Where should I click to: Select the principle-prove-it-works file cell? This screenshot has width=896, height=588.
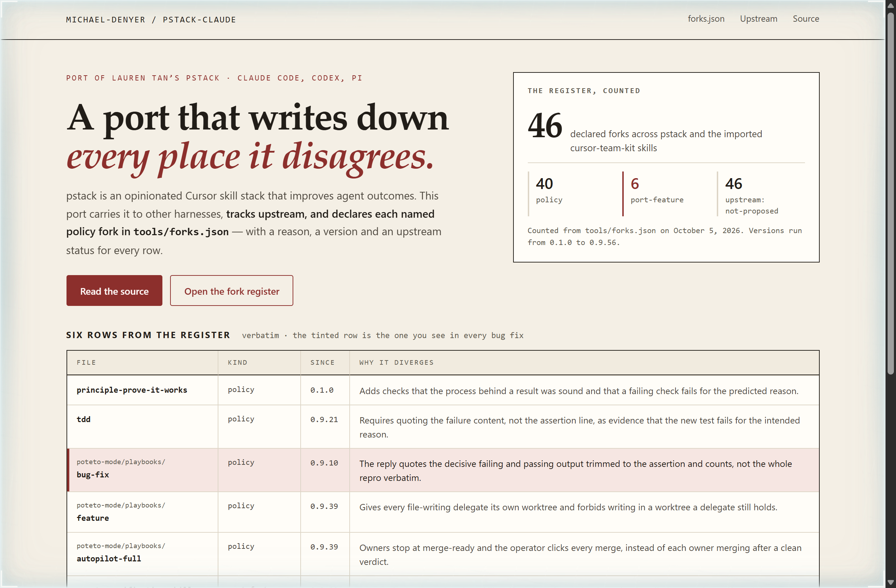142,390
